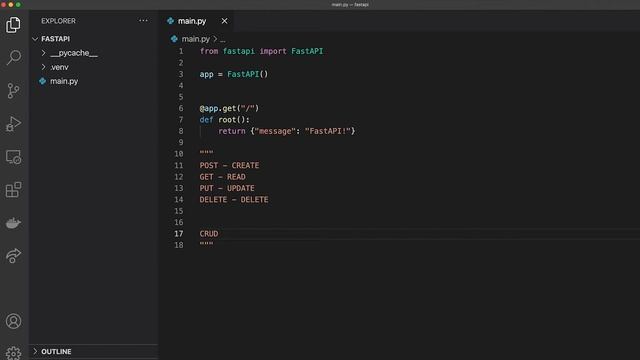Click the EXPLORER panel title
The width and height of the screenshot is (640, 360).
58,21
